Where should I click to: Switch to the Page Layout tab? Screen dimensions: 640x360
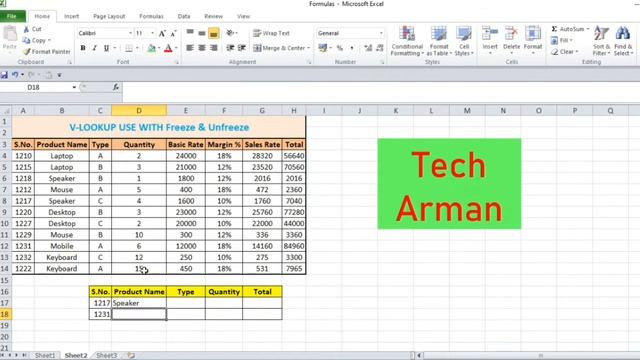(109, 16)
